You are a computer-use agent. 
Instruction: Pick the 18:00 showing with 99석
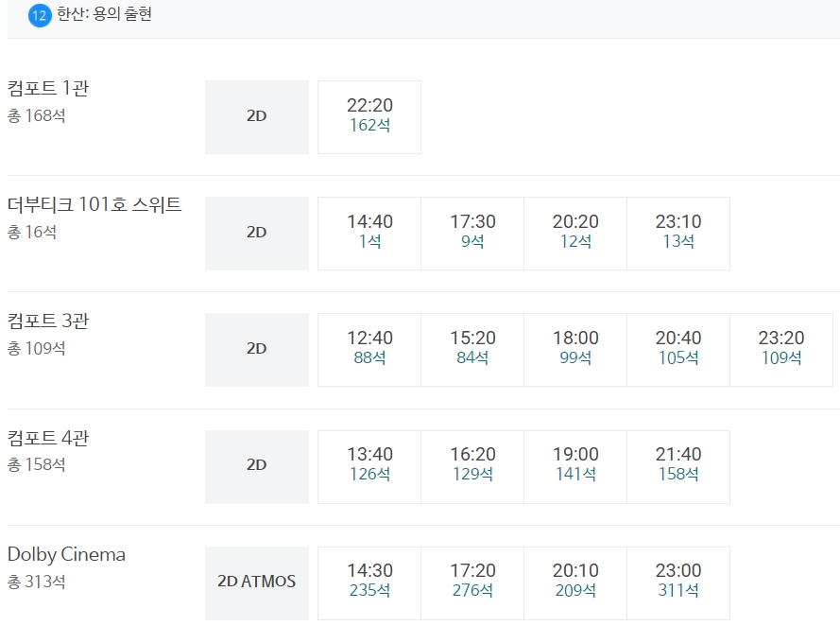[575, 350]
